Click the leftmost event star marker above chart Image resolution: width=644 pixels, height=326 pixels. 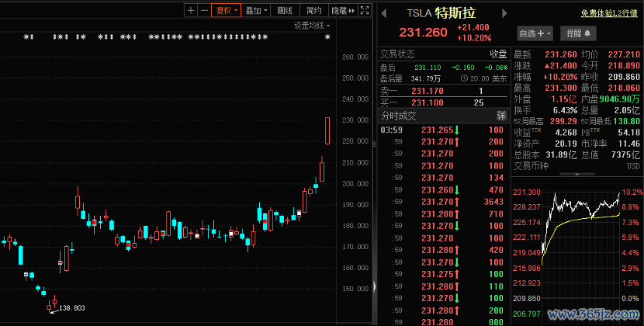coord(26,37)
